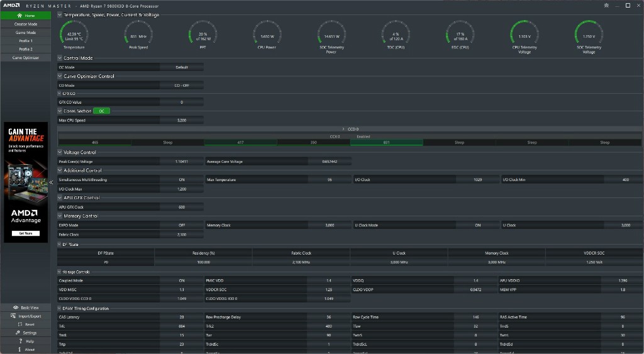Click the Max CPU Speed value field
The image size is (644, 354).
tap(181, 120)
